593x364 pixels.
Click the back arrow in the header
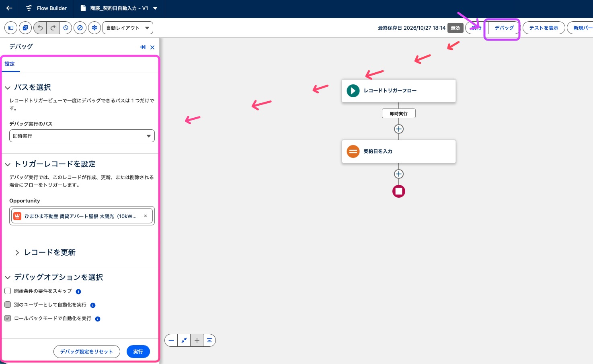coord(9,8)
